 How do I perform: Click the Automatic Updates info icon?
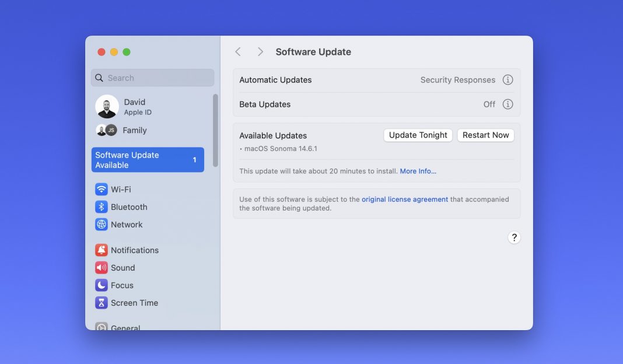coord(508,80)
